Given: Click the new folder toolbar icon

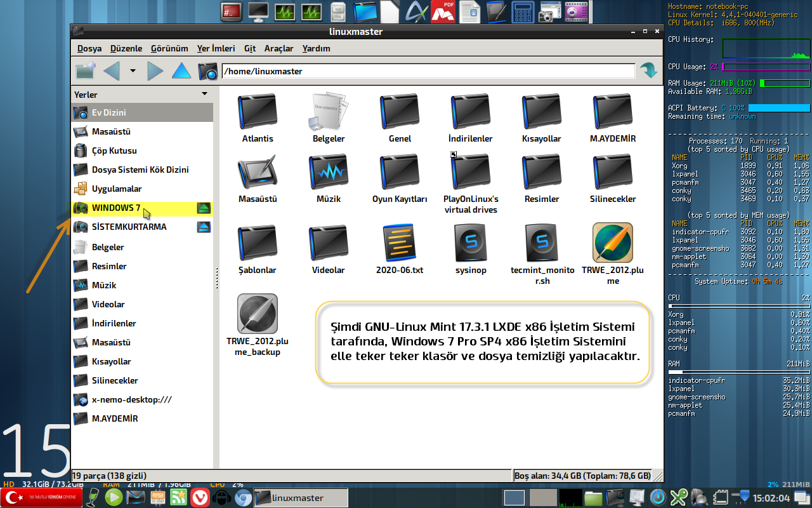Looking at the screenshot, I should click(x=85, y=70).
